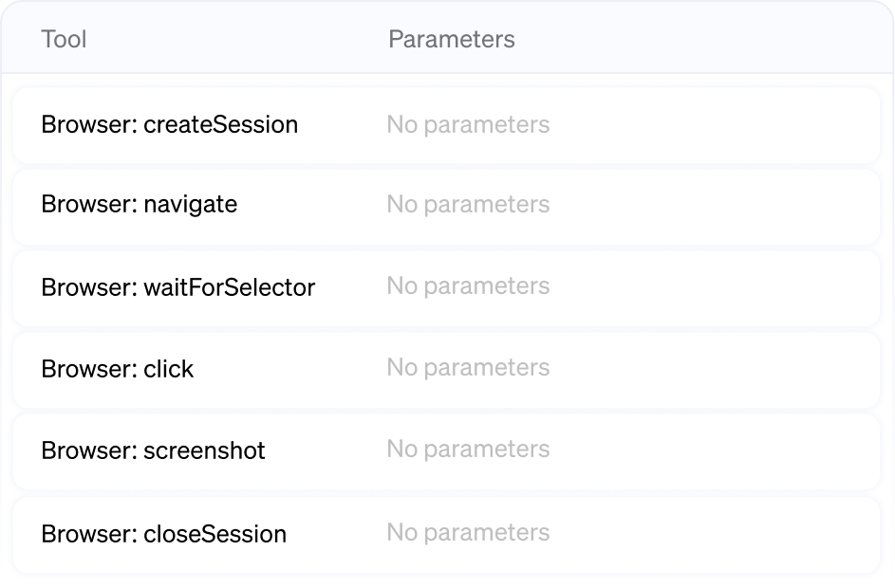The height and width of the screenshot is (588, 895).
Task: Select the "Browser: createSession" tool row
Action: pyautogui.click(x=446, y=124)
